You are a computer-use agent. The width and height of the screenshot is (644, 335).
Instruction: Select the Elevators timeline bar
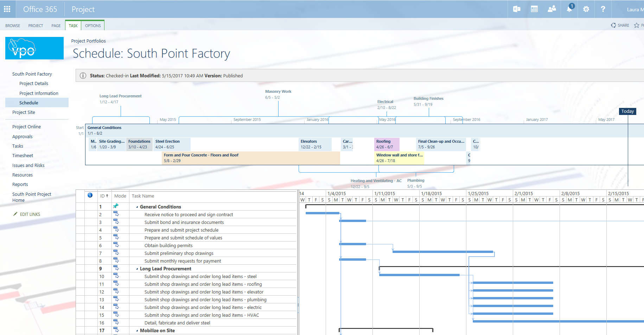(x=315, y=144)
